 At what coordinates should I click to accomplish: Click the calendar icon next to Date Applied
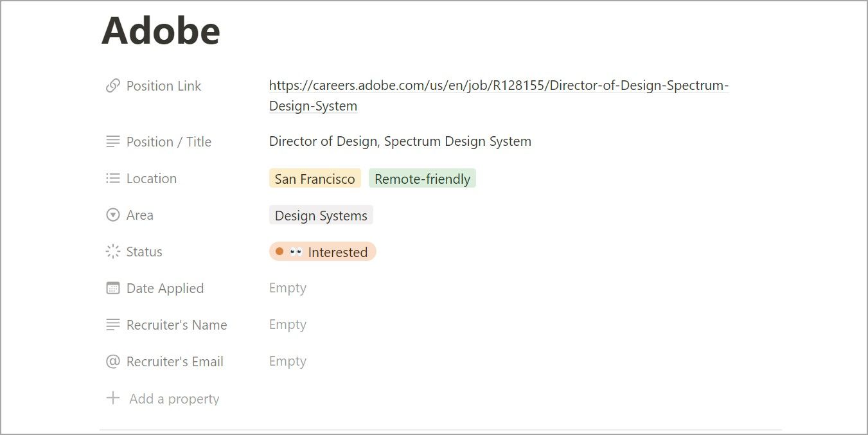[x=112, y=288]
